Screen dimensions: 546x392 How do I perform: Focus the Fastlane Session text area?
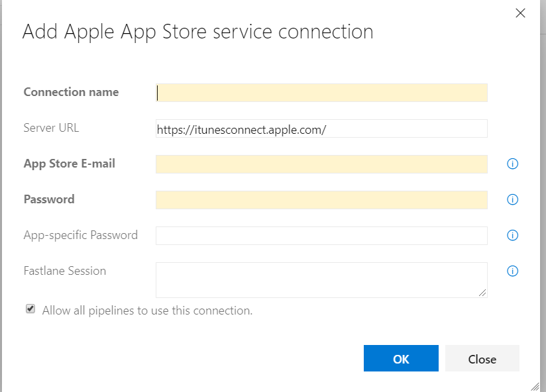pyautogui.click(x=321, y=280)
